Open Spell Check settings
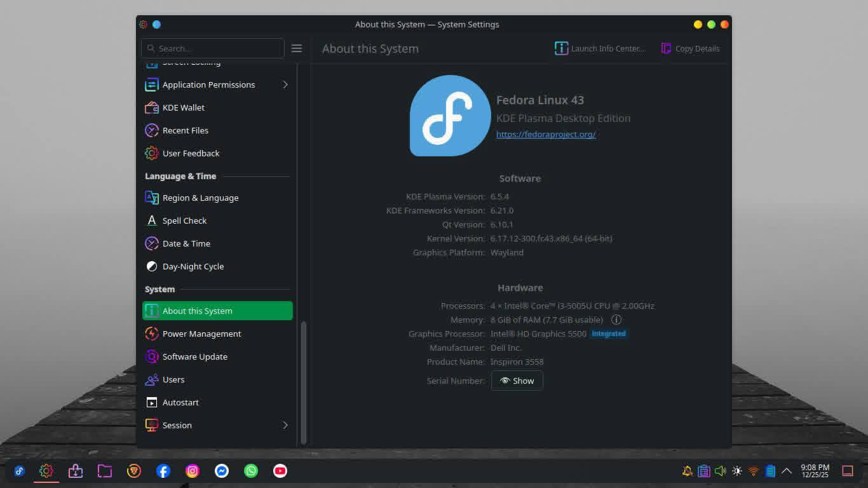This screenshot has height=488, width=868. click(217, 220)
